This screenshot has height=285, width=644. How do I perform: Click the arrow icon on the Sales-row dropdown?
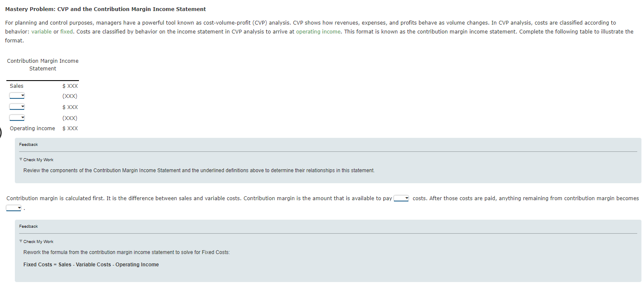point(22,95)
